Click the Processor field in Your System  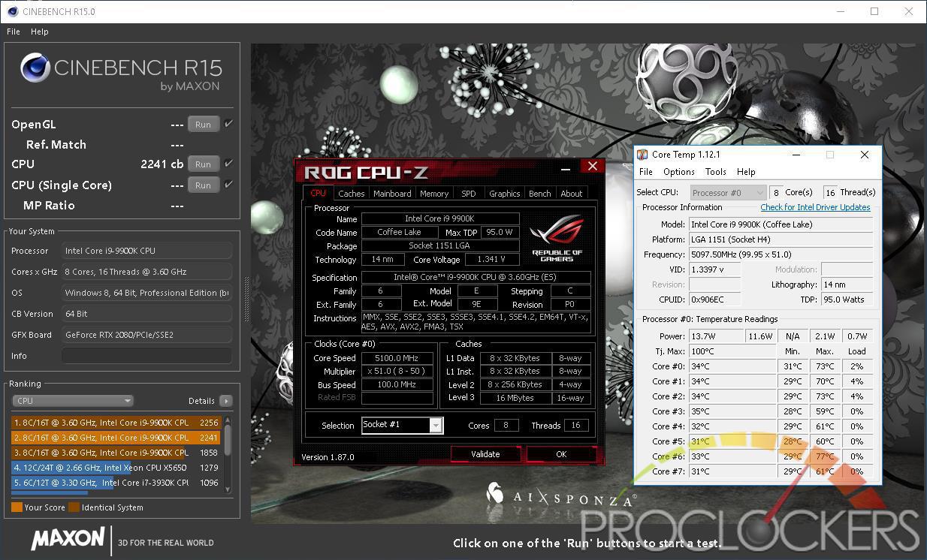(x=146, y=251)
